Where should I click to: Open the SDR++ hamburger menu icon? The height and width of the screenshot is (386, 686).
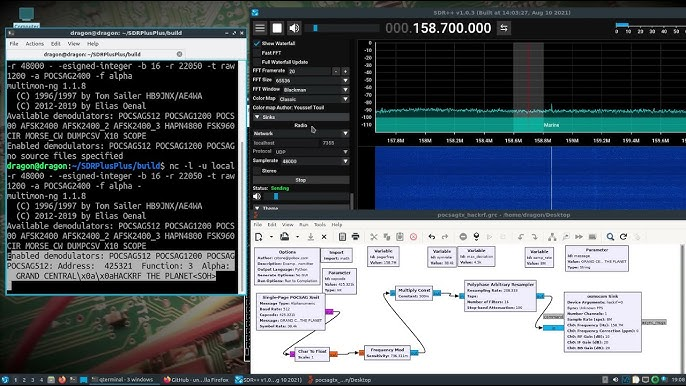coord(260,28)
